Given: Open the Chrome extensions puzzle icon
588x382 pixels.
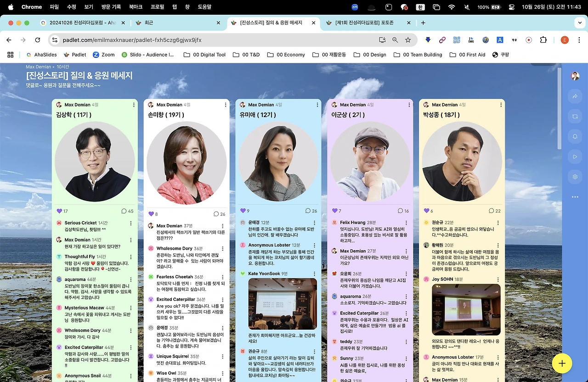Looking at the screenshot, I should (543, 40).
